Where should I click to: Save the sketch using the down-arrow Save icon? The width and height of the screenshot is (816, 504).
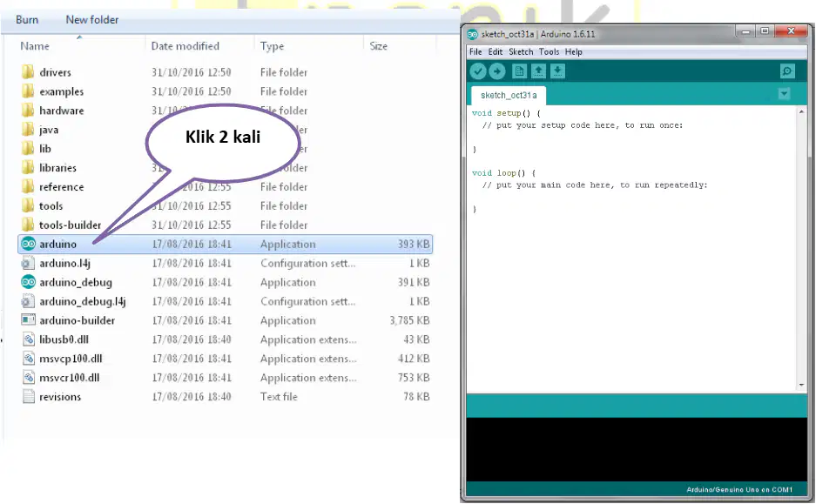(x=557, y=71)
